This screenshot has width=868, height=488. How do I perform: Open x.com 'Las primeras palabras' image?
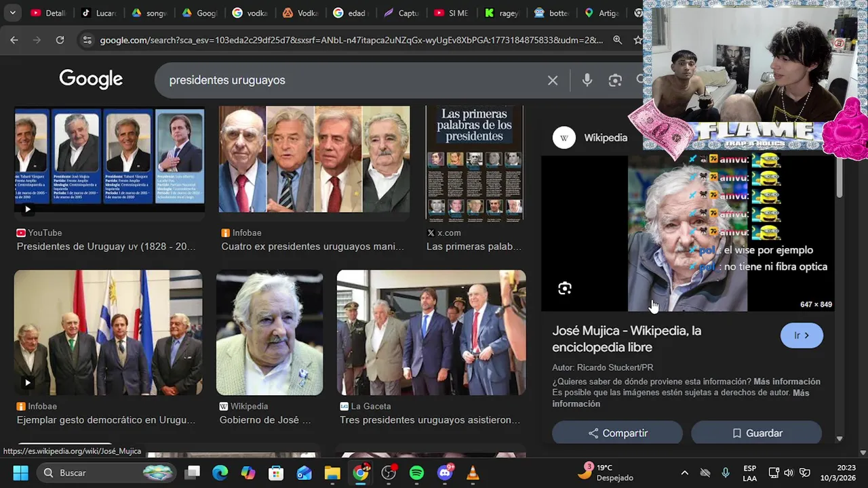click(475, 163)
